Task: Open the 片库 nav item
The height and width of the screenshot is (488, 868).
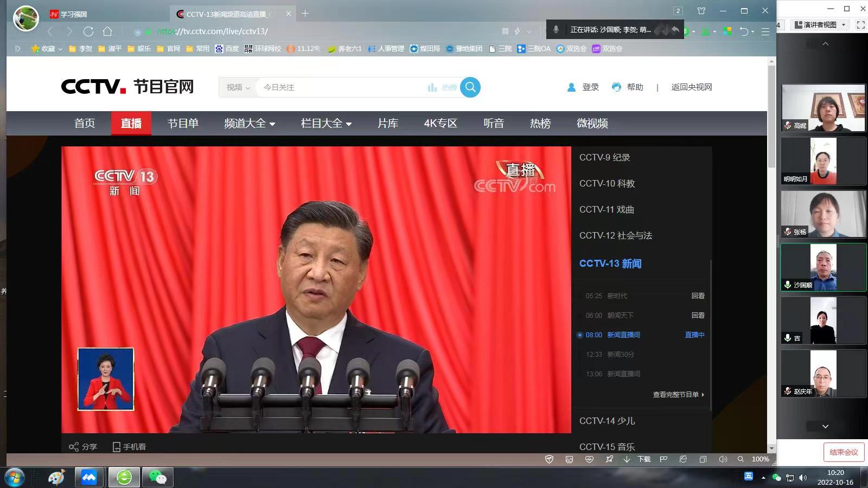Action: 388,123
